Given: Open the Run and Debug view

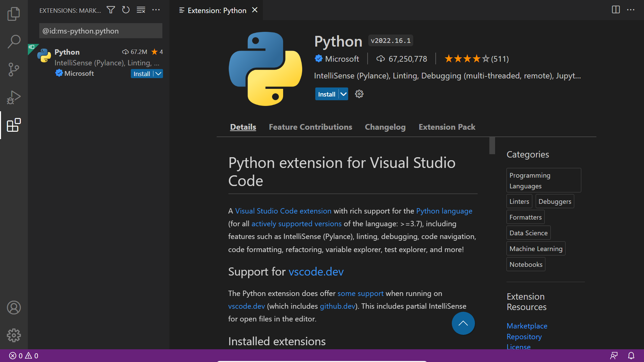Looking at the screenshot, I should [13, 97].
